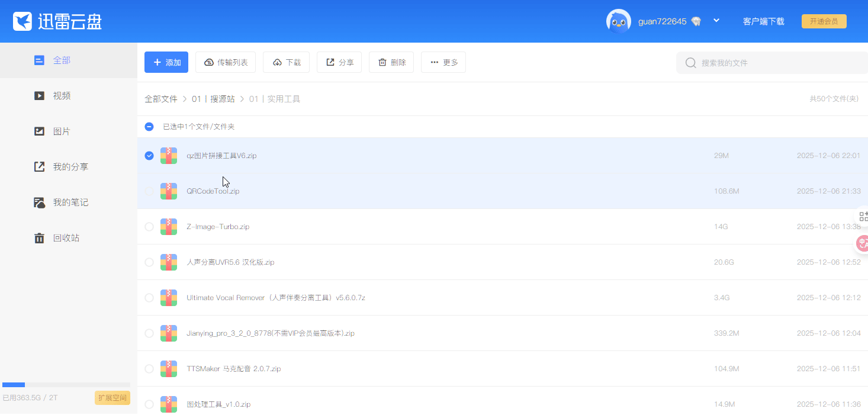Click the search magnifier icon
This screenshot has height=415, width=868.
click(x=690, y=63)
